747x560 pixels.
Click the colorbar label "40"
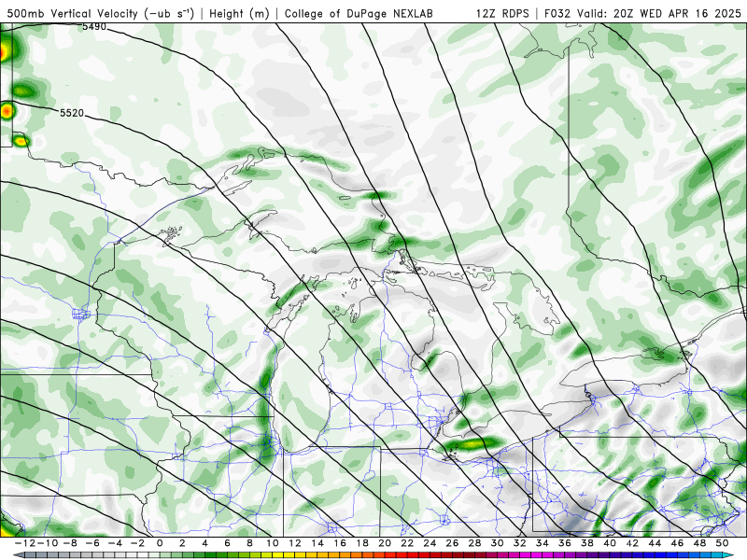click(610, 543)
